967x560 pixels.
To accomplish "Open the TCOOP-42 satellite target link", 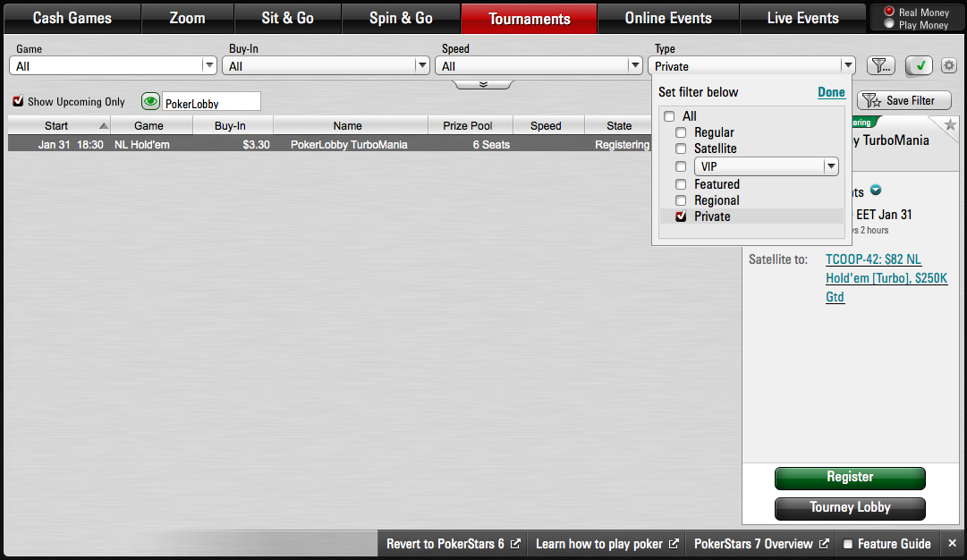I will click(886, 278).
